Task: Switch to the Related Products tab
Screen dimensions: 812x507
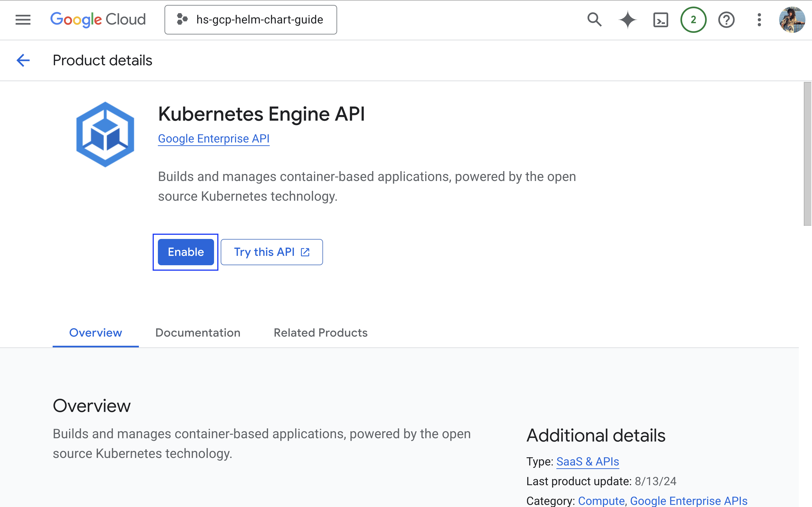Action: (320, 333)
